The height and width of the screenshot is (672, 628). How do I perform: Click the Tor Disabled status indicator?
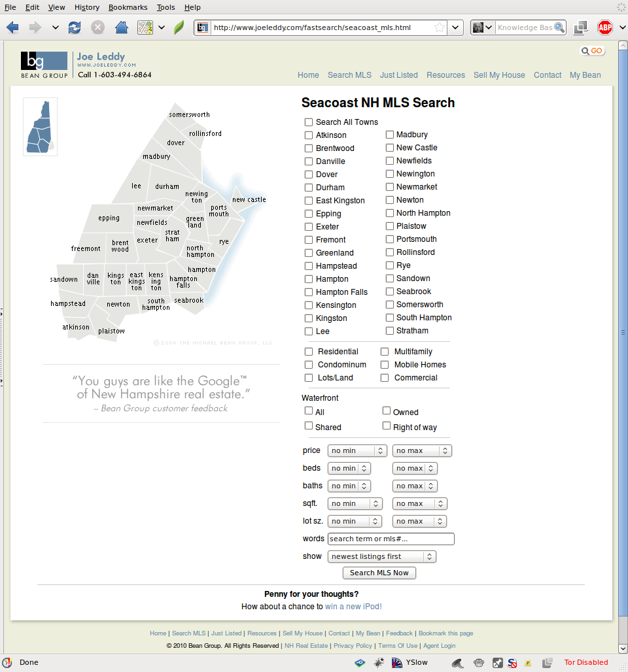586,663
